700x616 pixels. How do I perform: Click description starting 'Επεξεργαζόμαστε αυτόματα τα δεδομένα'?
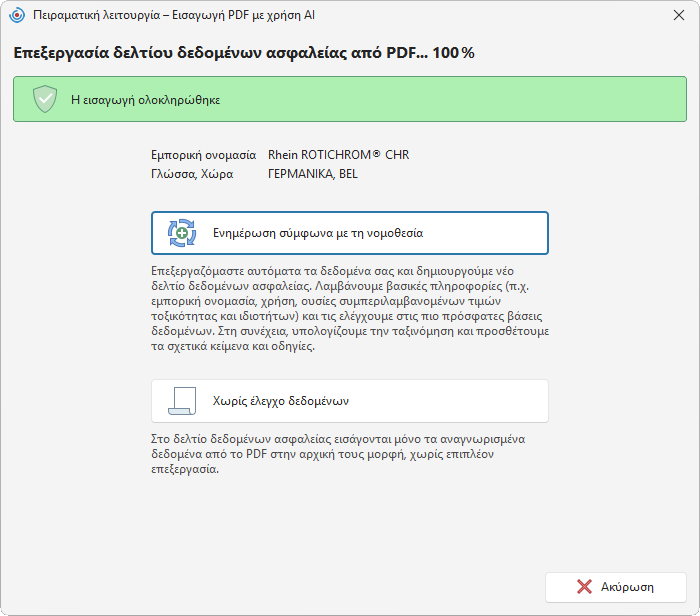(350, 308)
